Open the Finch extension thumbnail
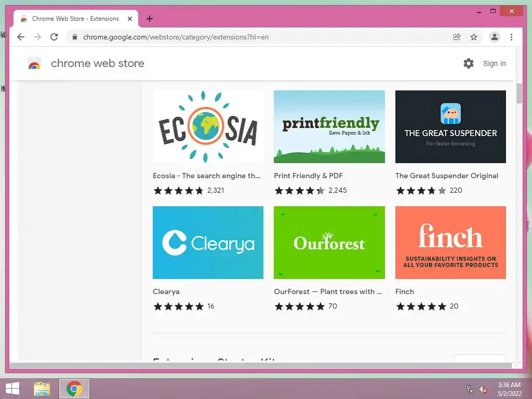This screenshot has width=532, height=399. point(450,243)
